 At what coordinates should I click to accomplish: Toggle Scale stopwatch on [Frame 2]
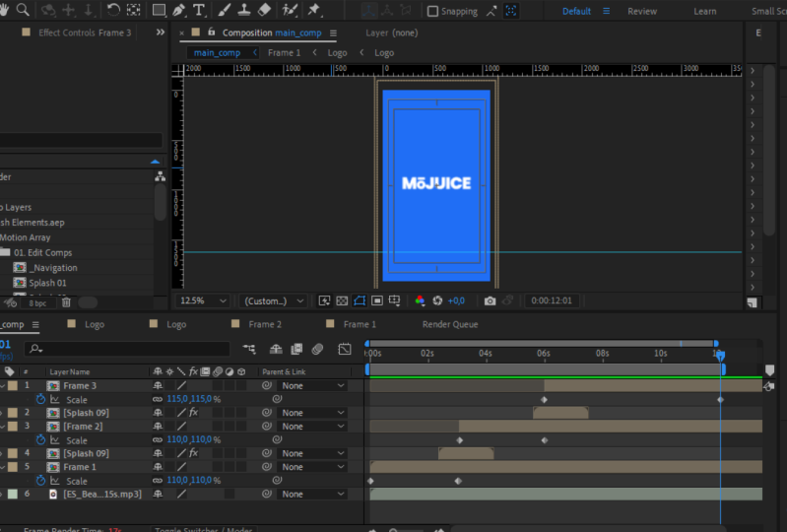40,440
